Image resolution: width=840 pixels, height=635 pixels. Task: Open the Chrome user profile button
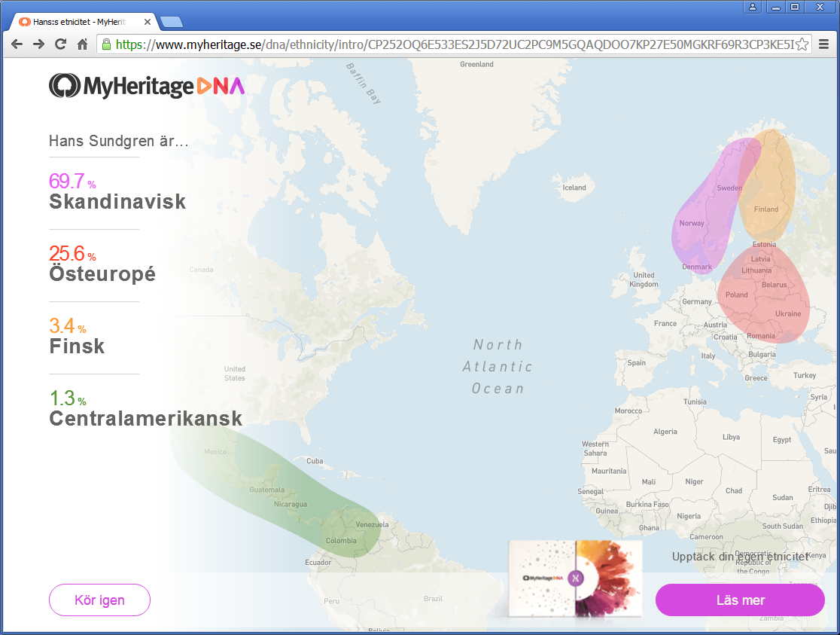pyautogui.click(x=753, y=7)
